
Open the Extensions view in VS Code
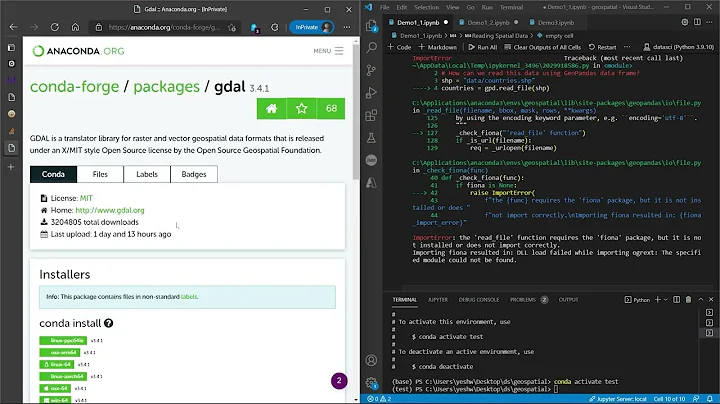[x=371, y=115]
